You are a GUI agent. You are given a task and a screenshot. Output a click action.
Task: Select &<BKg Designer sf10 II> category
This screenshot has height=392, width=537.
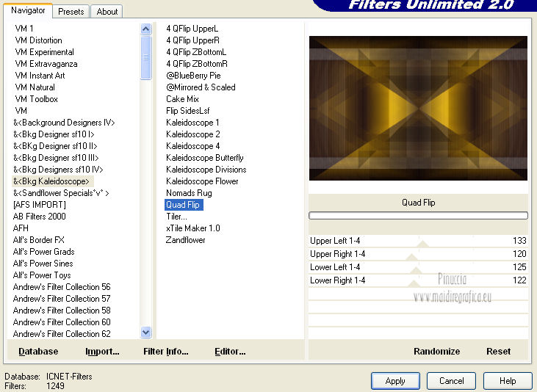click(x=55, y=146)
